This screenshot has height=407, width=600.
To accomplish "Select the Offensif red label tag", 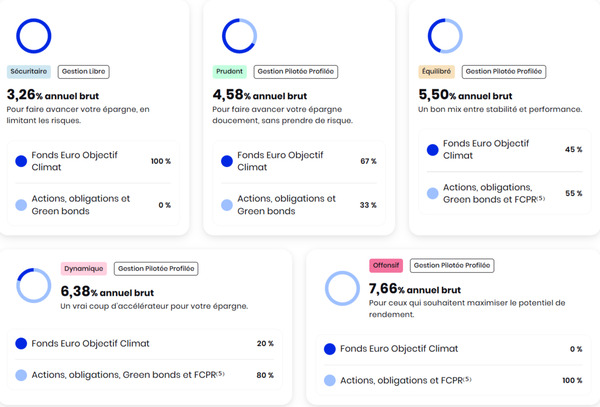I will click(x=386, y=265).
